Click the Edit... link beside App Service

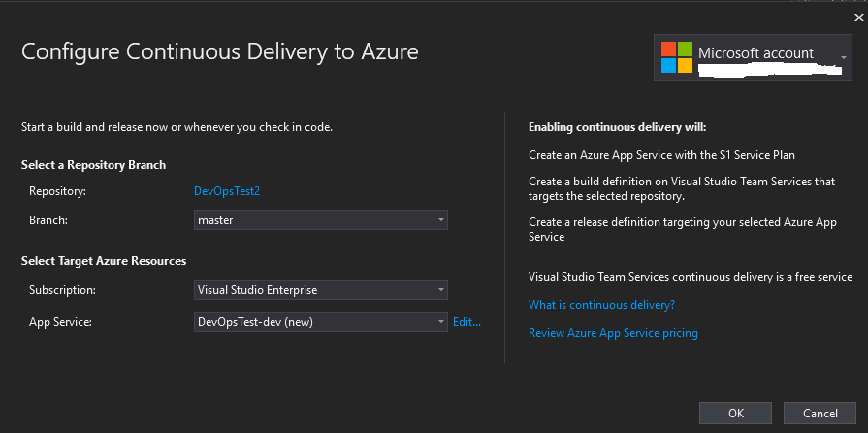tap(466, 321)
